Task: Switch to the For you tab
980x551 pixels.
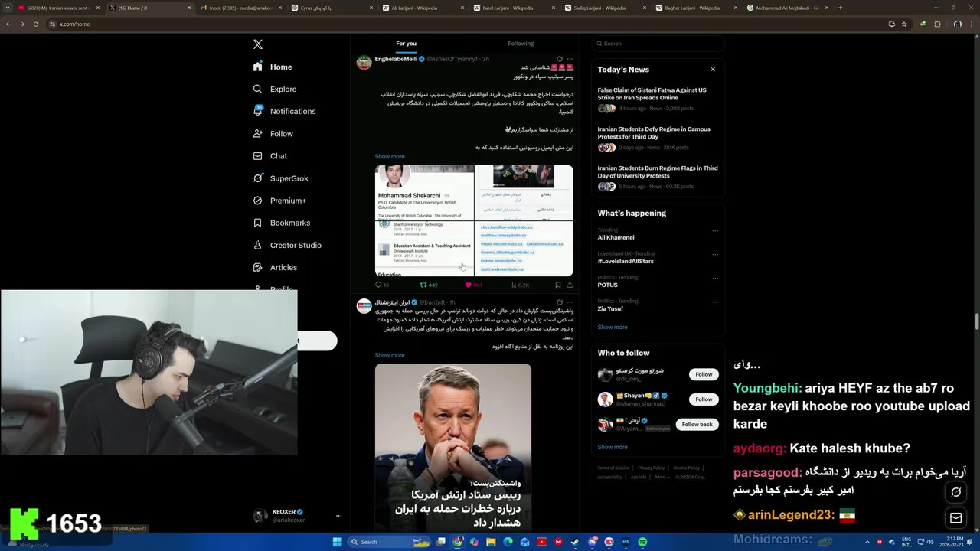Action: [x=406, y=44]
